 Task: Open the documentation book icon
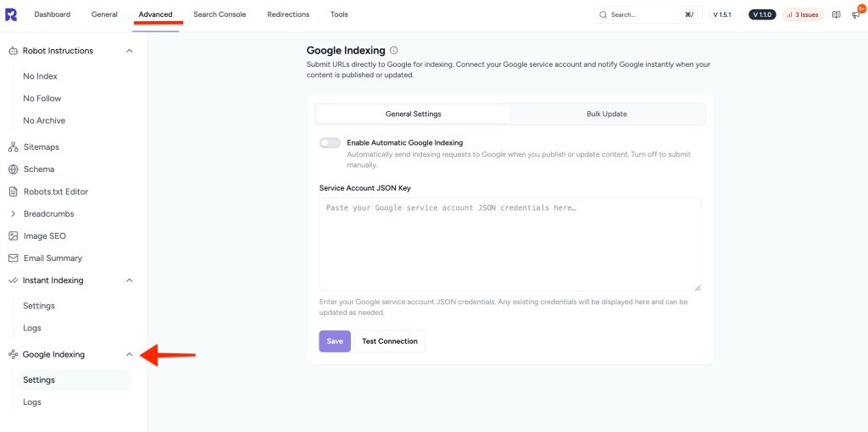[x=836, y=14]
